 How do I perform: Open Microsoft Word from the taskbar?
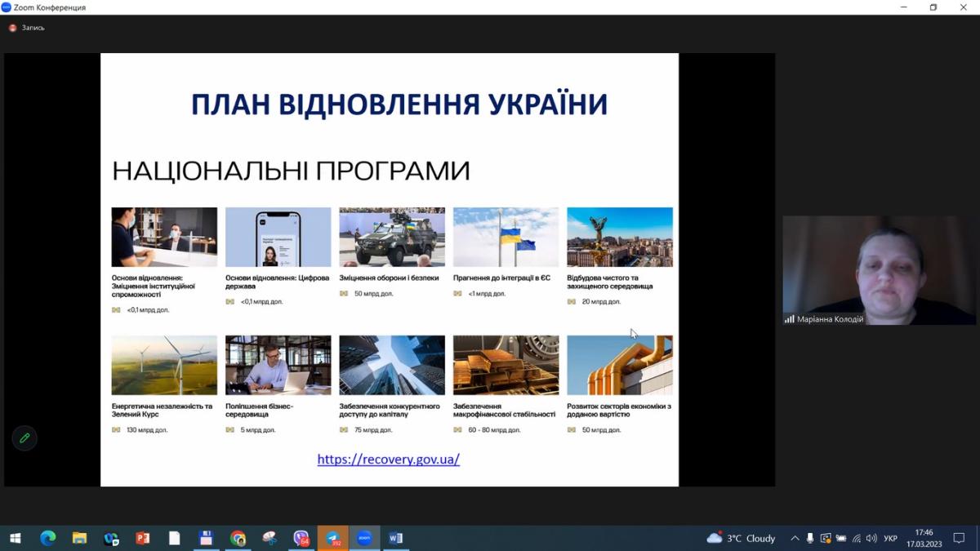pyautogui.click(x=396, y=538)
